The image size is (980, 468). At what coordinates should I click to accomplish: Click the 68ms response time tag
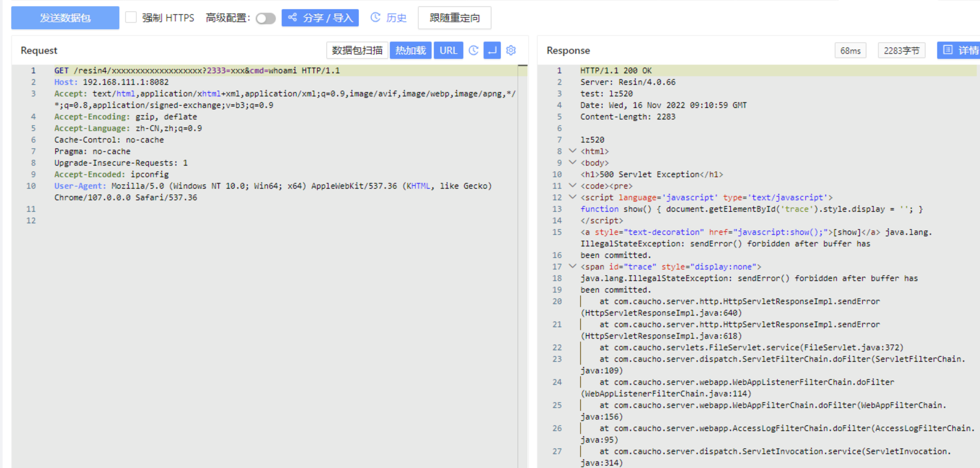(850, 51)
